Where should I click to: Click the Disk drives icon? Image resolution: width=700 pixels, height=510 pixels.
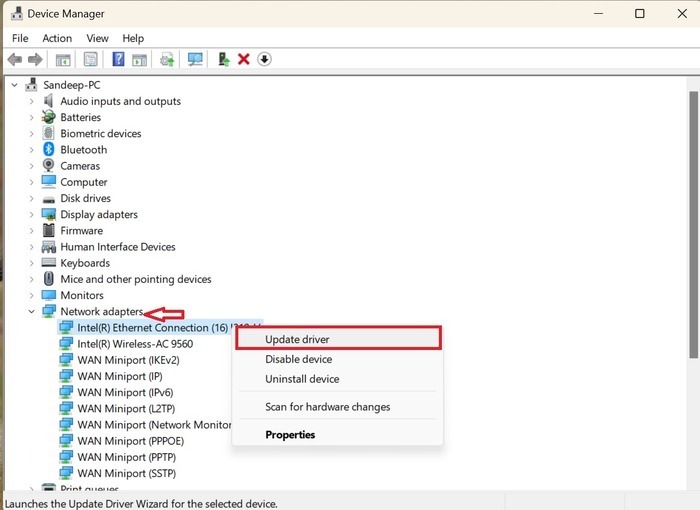[x=49, y=199]
